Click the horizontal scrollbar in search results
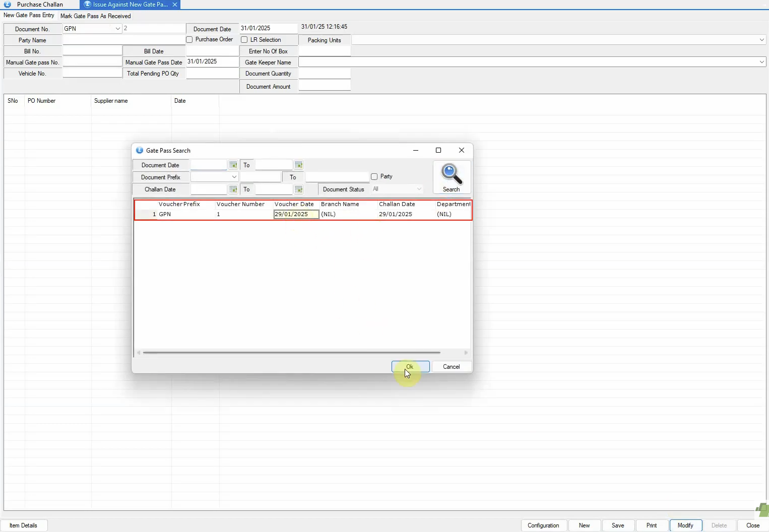The image size is (769, 532). (x=291, y=353)
